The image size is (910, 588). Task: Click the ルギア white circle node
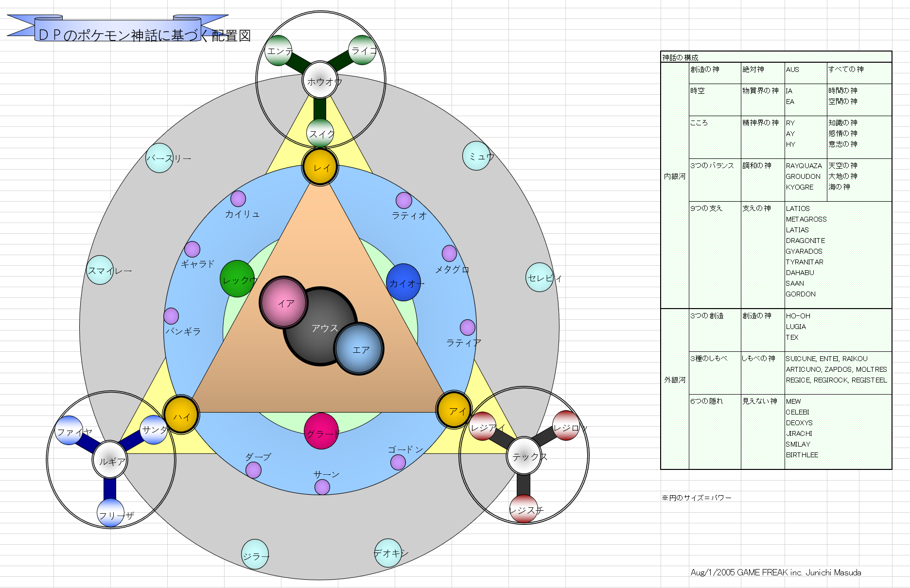(110, 460)
